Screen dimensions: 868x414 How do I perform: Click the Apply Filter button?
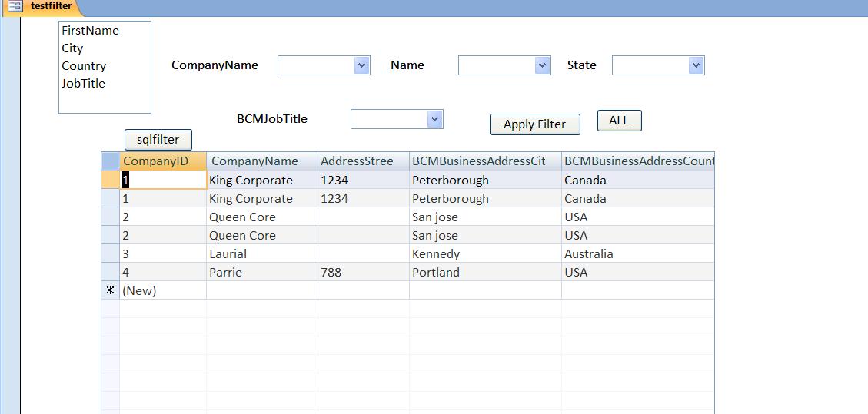[x=535, y=124]
